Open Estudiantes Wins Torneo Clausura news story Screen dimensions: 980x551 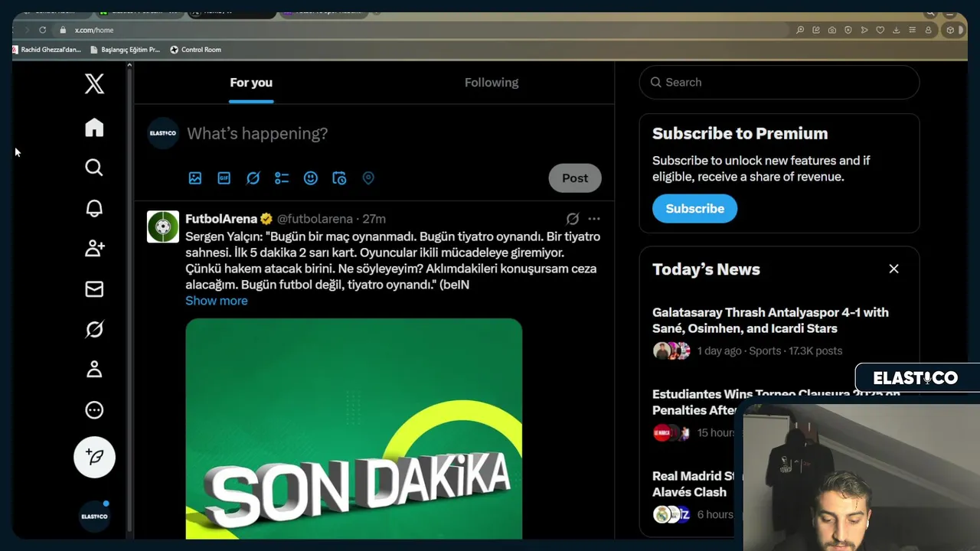tap(776, 402)
